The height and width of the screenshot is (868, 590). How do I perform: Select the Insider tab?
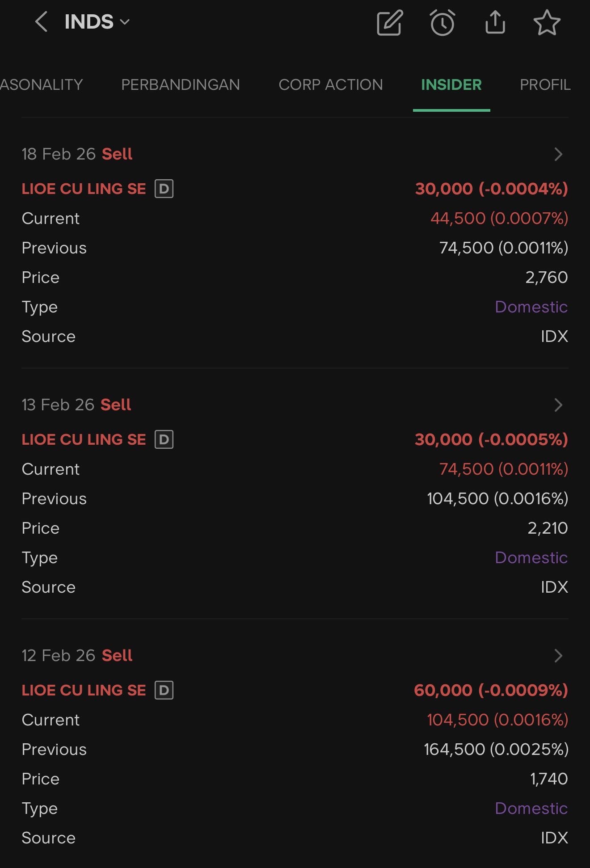451,84
